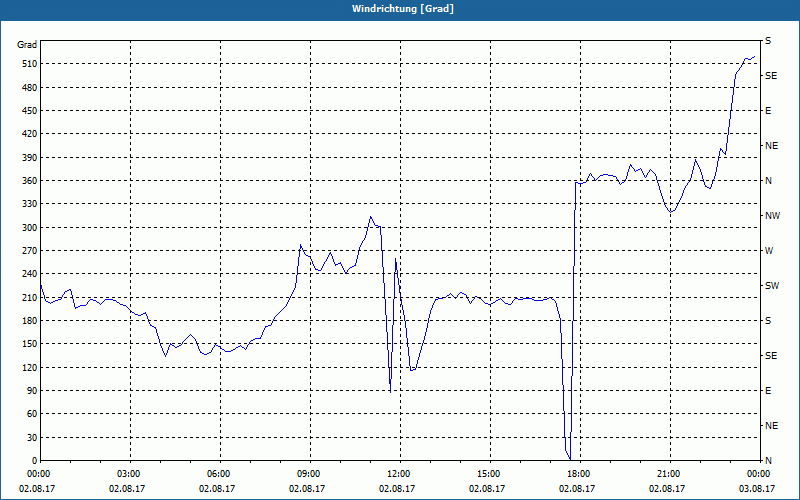The width and height of the screenshot is (800, 500).
Task: Click the 390 value on the degree axis
Action: point(29,158)
